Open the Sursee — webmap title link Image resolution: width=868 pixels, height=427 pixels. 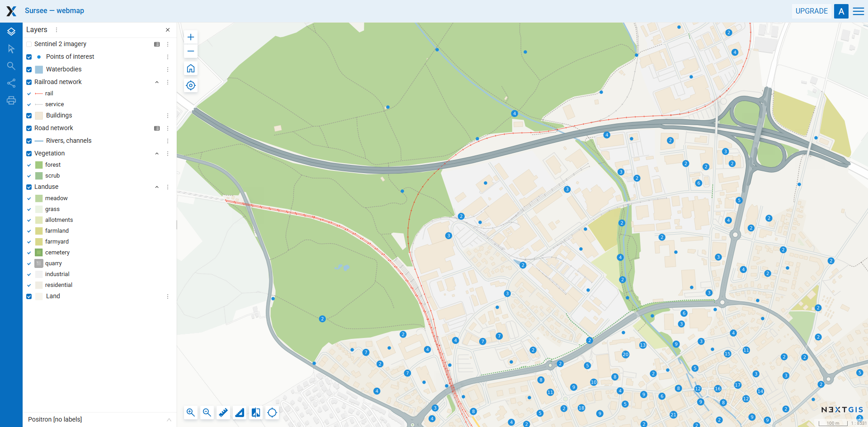[x=54, y=11]
